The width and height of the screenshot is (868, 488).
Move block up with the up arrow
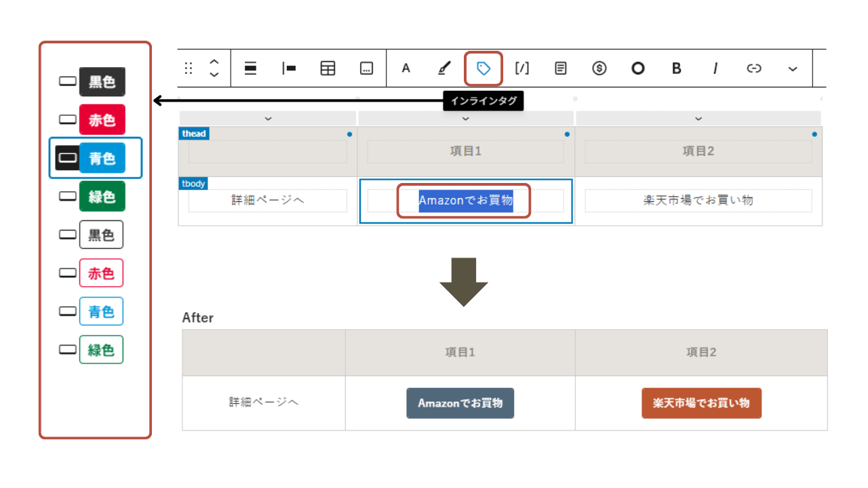(x=214, y=62)
